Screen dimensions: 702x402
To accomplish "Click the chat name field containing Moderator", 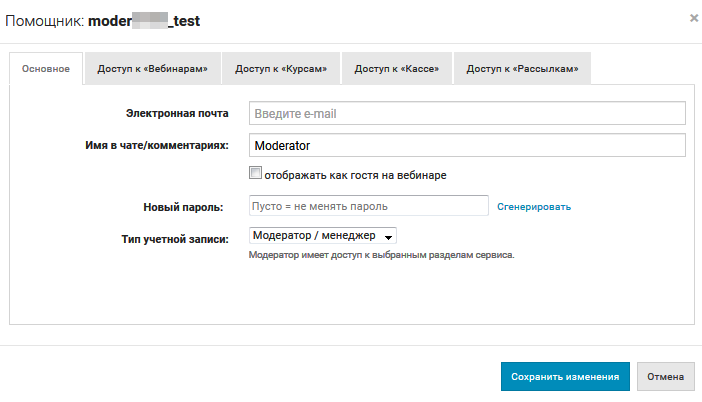I will [x=466, y=146].
